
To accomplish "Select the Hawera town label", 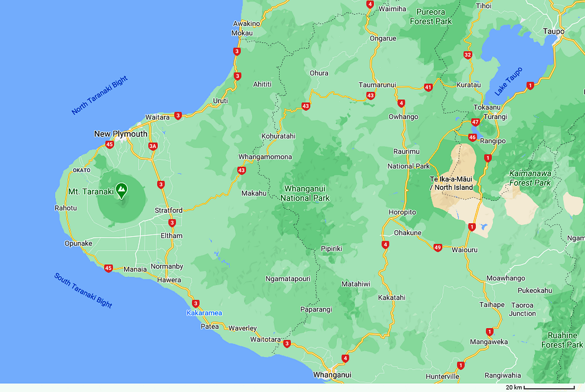I will 169,280.
